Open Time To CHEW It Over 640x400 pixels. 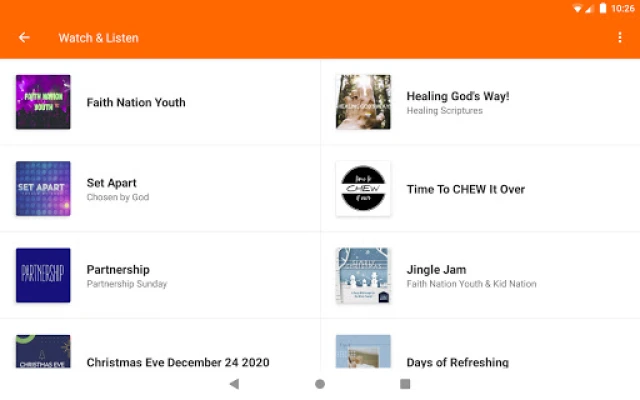click(x=465, y=189)
